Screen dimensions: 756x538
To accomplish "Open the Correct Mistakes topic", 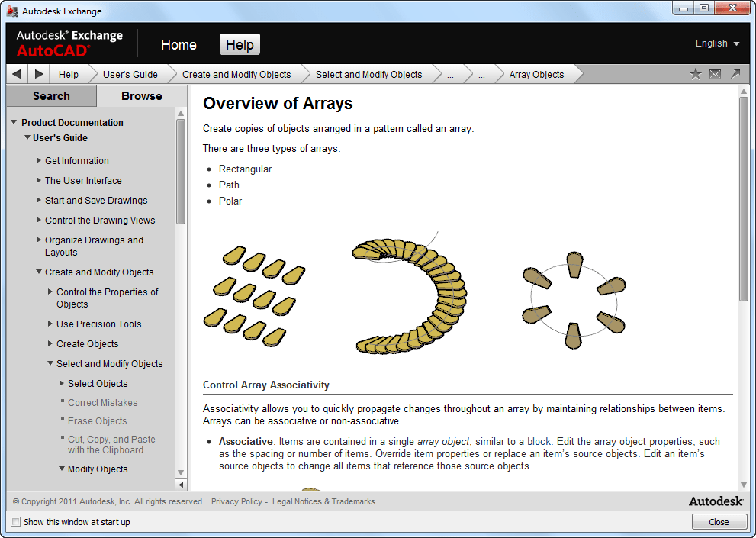I will 103,402.
